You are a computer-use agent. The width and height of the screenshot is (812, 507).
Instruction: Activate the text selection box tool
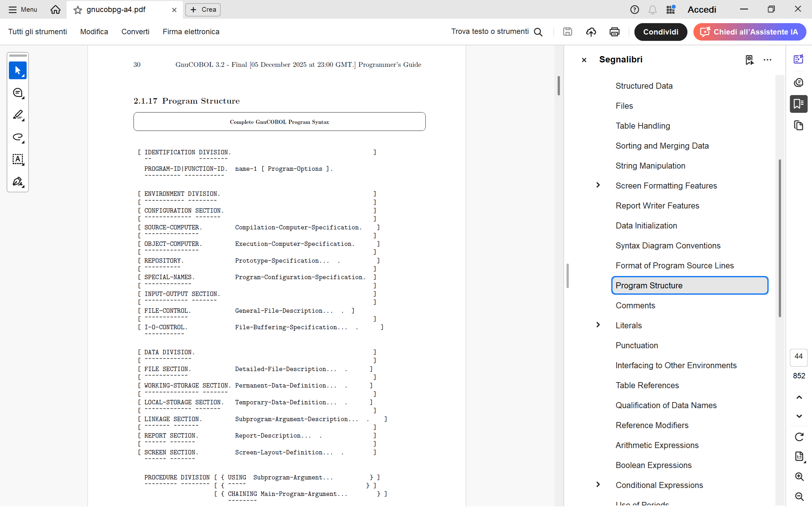click(17, 159)
